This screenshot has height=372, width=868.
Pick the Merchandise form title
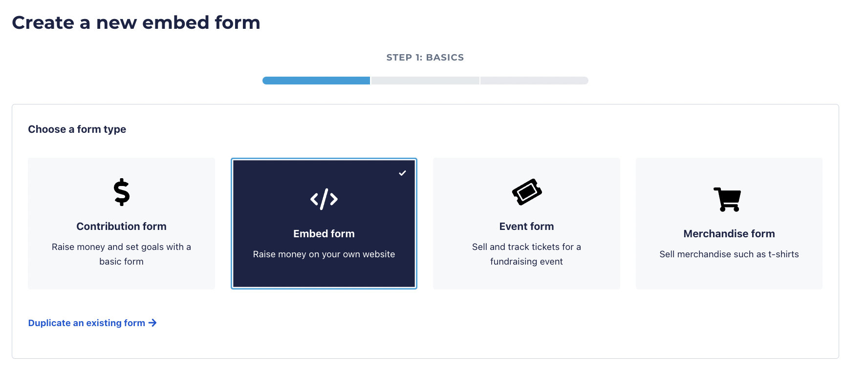pyautogui.click(x=729, y=234)
